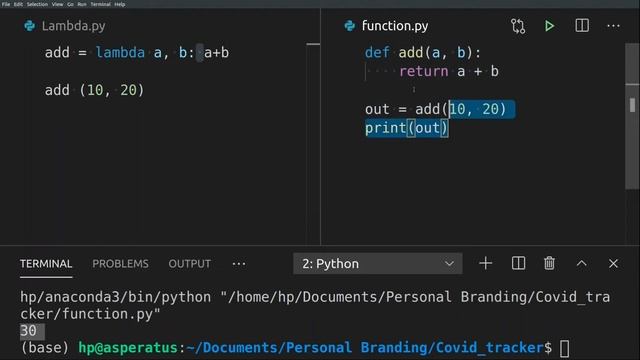Click the Lambda.py minimap area
Image resolution: width=640 pixels, height=360 pixels.
click(x=313, y=143)
